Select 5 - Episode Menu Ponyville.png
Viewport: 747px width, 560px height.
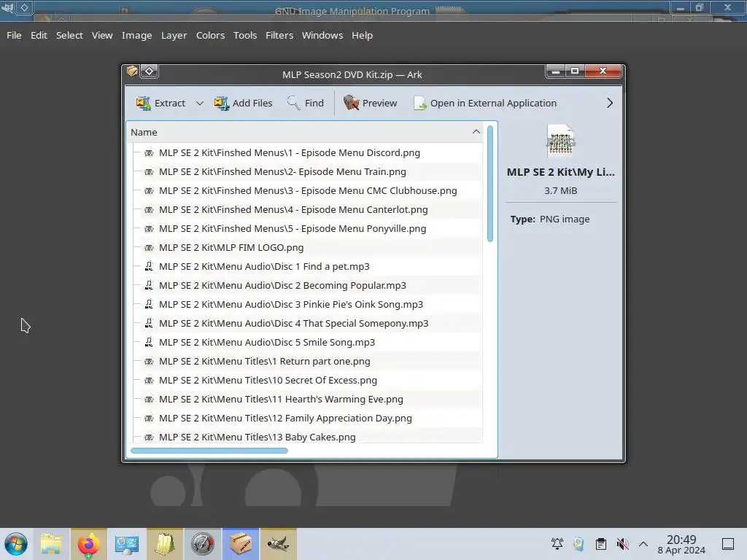[293, 229]
